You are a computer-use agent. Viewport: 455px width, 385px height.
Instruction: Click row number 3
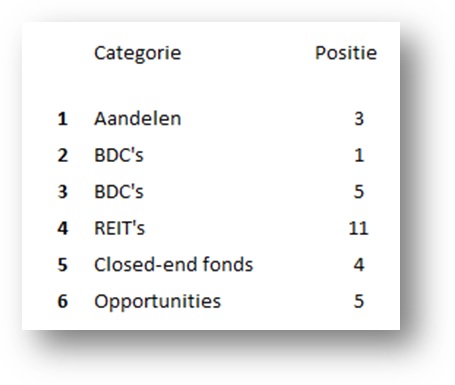point(63,192)
